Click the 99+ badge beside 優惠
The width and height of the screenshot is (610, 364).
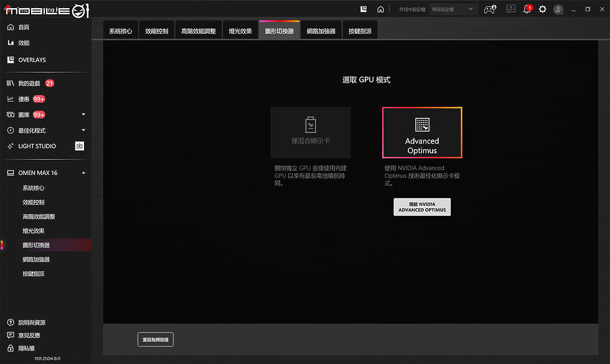pos(39,99)
